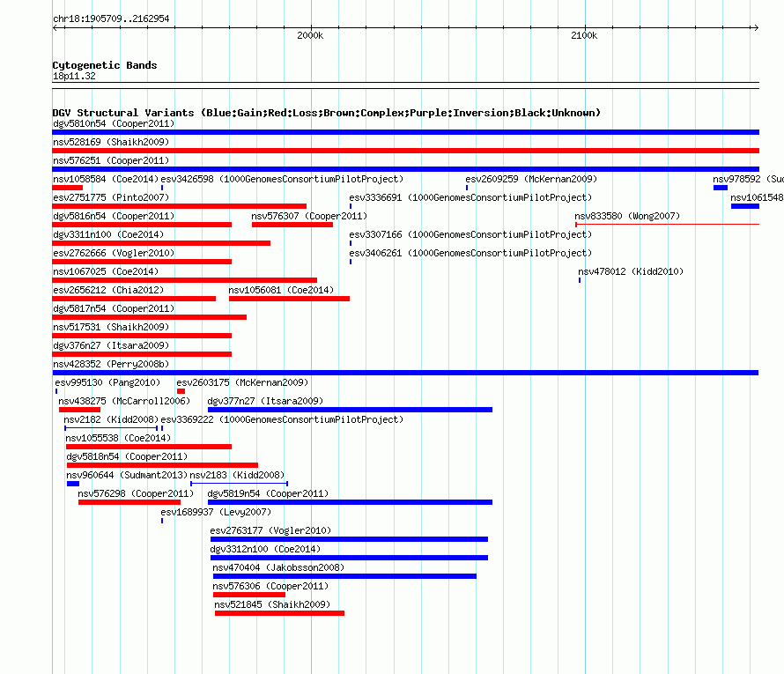Open dgv5818n54 (Cooper2011) label
This screenshot has width=784, height=674.
coord(127,456)
